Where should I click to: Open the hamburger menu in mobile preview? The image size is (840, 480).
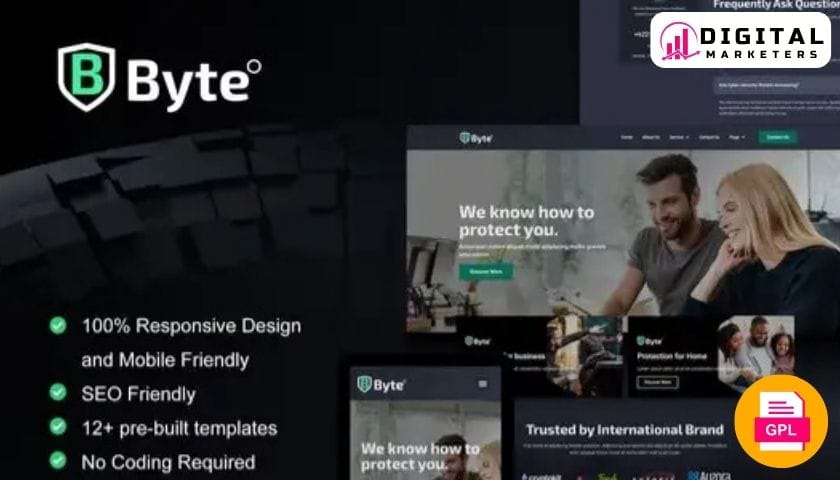(483, 384)
